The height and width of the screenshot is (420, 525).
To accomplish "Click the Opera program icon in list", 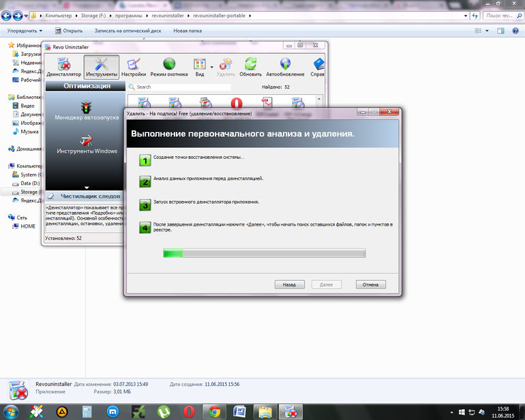I will (x=237, y=102).
